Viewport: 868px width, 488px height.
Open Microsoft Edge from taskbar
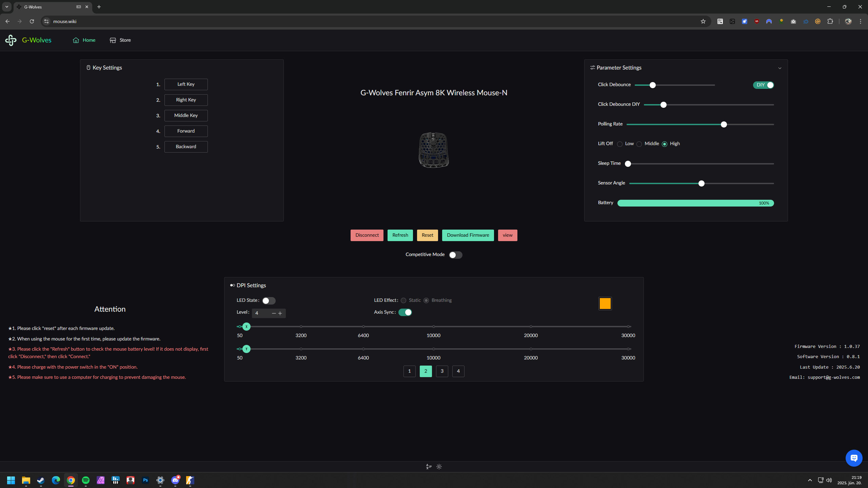point(56,480)
